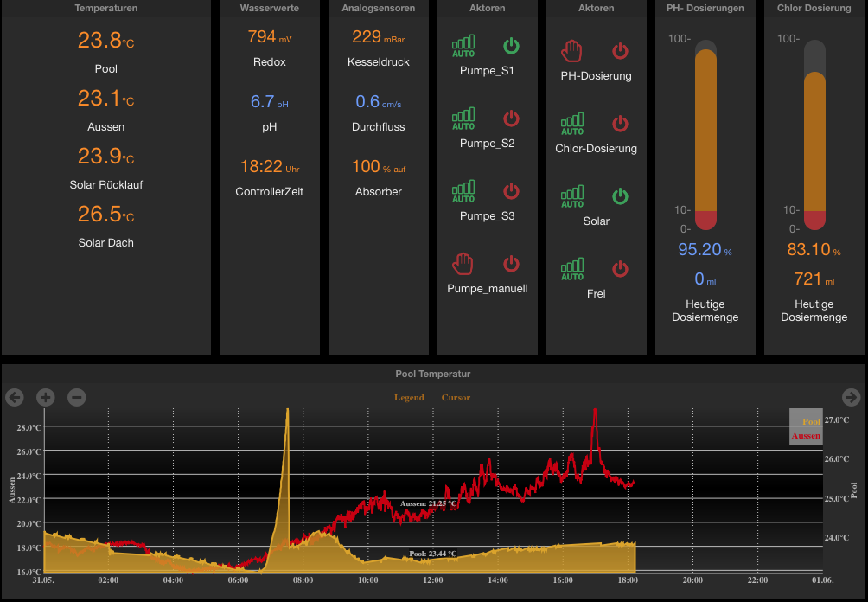Zoom out the chart with minus icon
The image size is (868, 602).
pos(76,396)
